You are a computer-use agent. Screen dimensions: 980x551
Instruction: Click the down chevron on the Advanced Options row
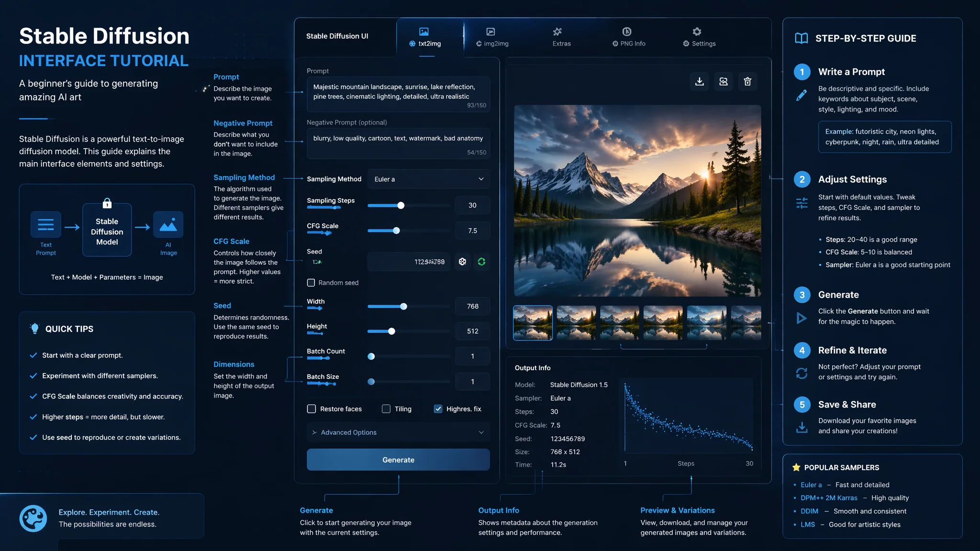pyautogui.click(x=481, y=432)
